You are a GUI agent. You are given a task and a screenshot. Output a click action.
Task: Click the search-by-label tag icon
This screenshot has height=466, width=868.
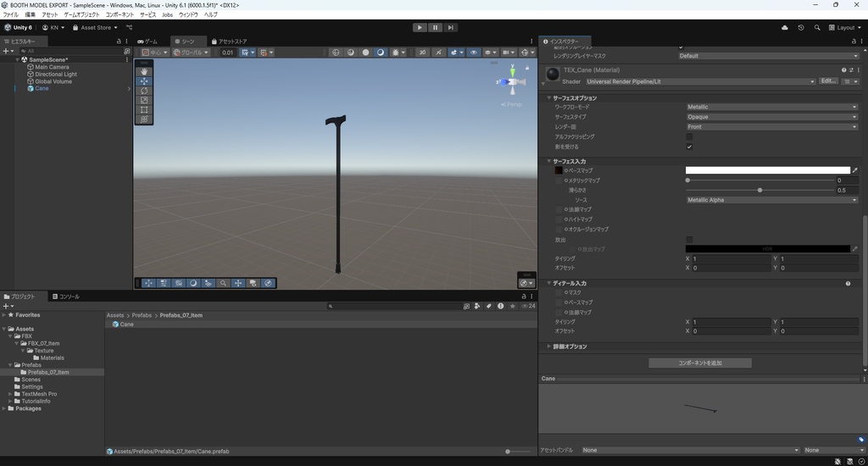(488, 306)
